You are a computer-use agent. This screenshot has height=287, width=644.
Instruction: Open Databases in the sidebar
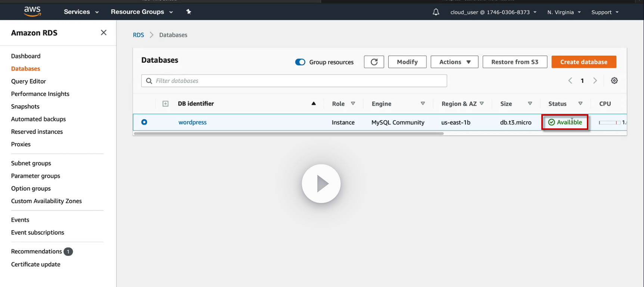click(25, 69)
